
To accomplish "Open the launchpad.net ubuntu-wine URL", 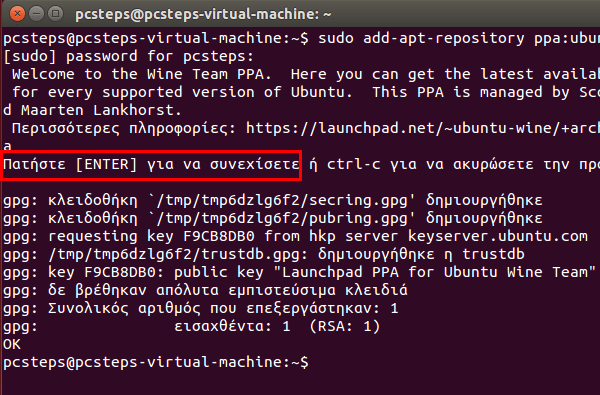I will [423, 128].
